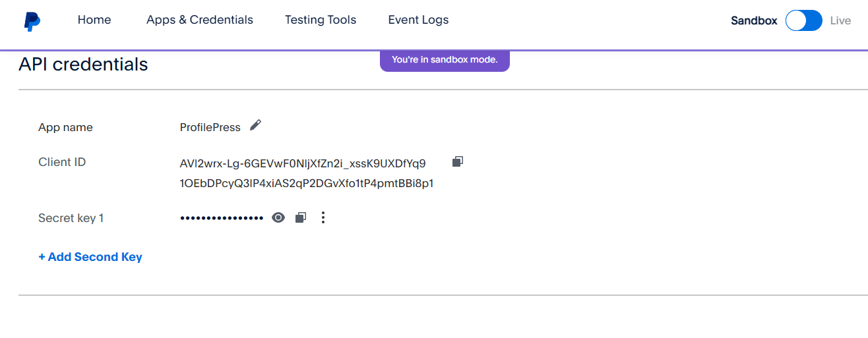Go to Apps & Credentials

(200, 20)
